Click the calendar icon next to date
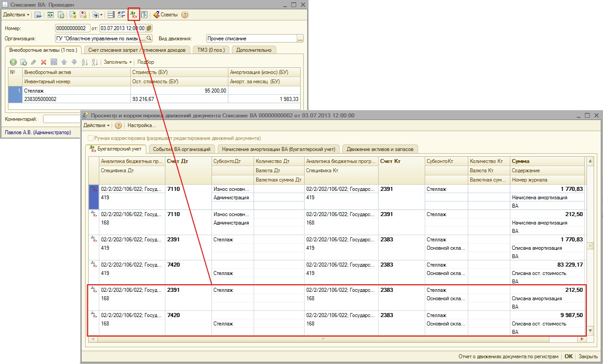This screenshot has width=603, height=364. pyautogui.click(x=149, y=28)
